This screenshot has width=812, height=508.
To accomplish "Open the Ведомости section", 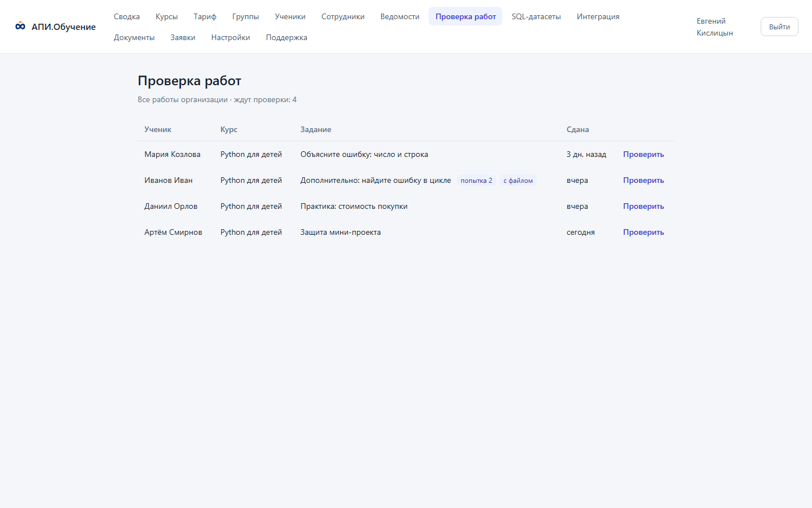I will [400, 16].
